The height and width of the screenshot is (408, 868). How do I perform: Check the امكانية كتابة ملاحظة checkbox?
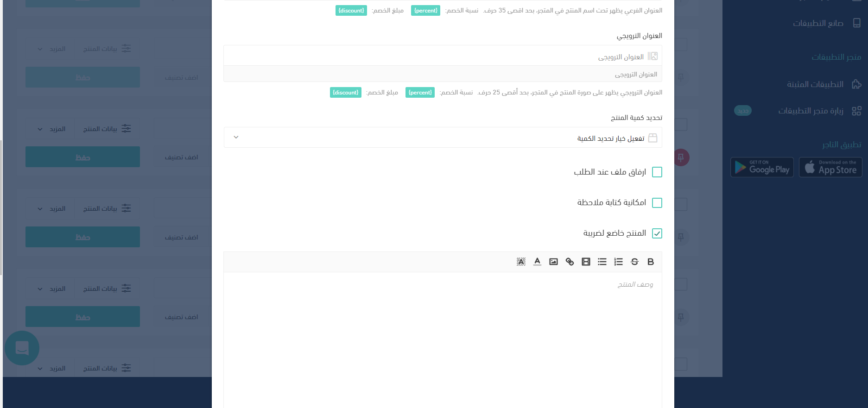coord(657,203)
